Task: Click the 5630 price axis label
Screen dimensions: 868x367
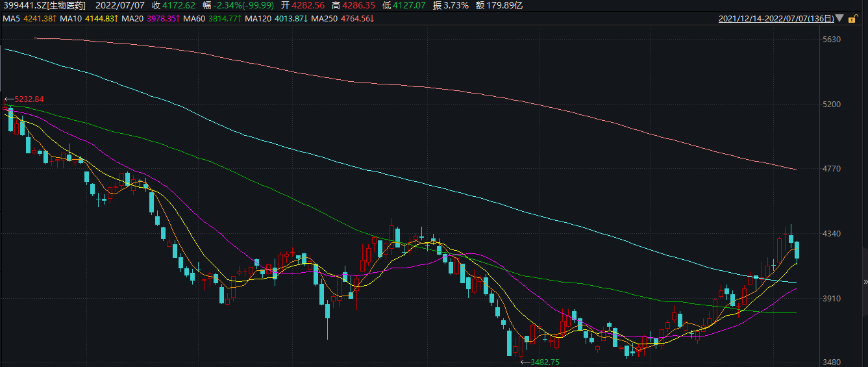Action: click(x=831, y=40)
